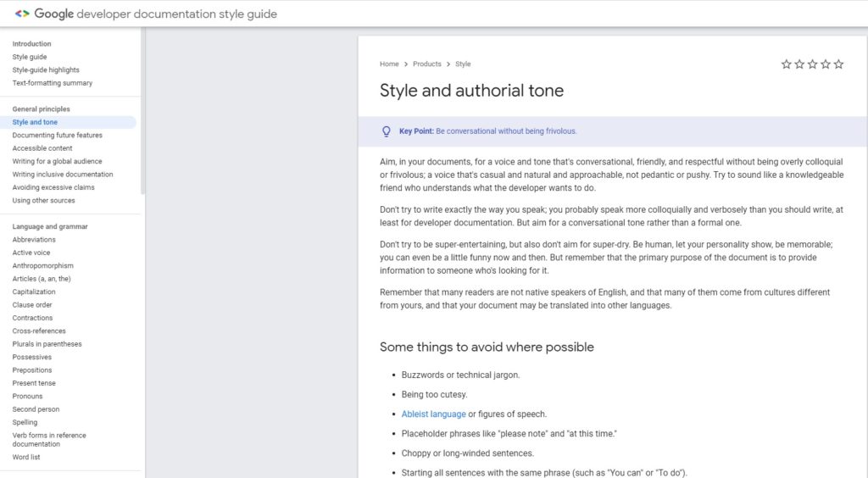
Task: Follow the Ableist language link
Action: pyautogui.click(x=433, y=414)
